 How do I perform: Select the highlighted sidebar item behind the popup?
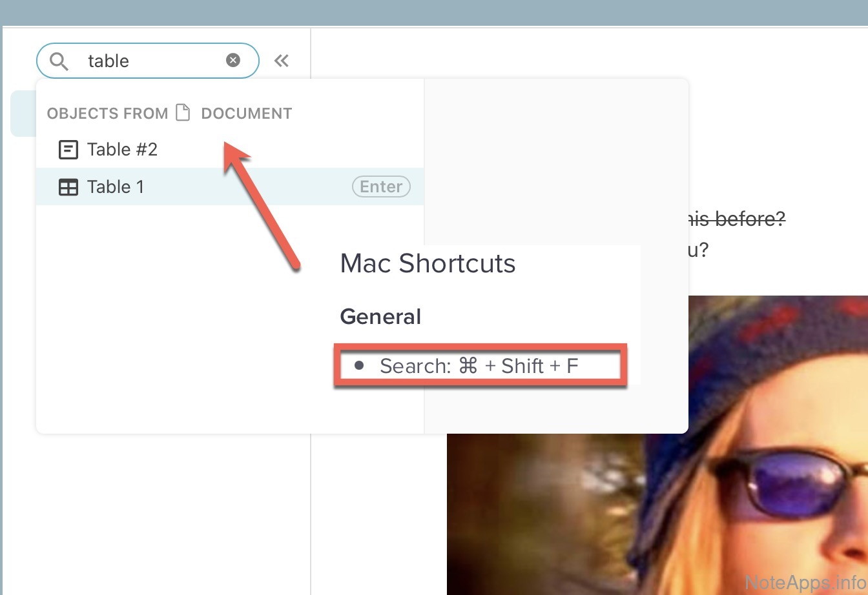(23, 114)
